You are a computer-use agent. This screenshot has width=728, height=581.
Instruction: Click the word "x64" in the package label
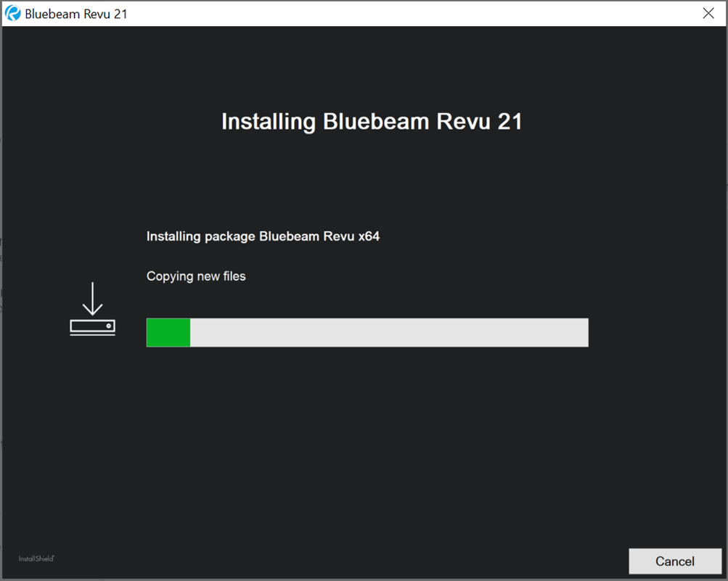click(369, 236)
